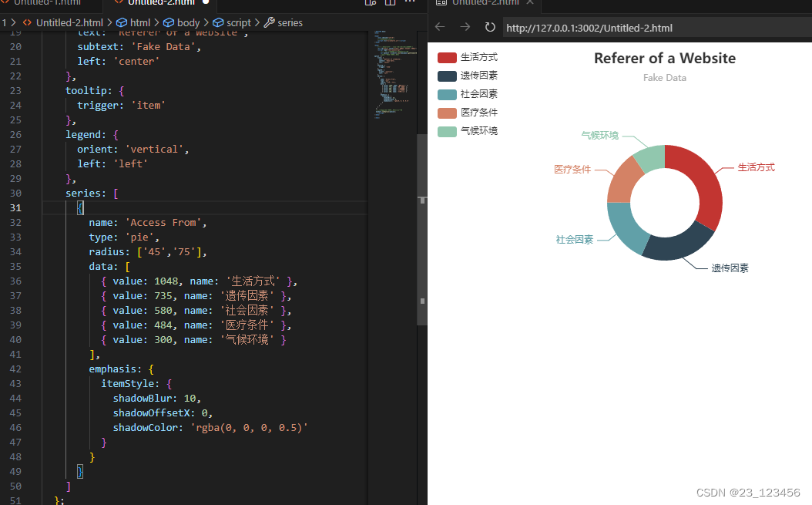Open the editor more actions ellipsis menu
812x505 pixels.
(409, 4)
